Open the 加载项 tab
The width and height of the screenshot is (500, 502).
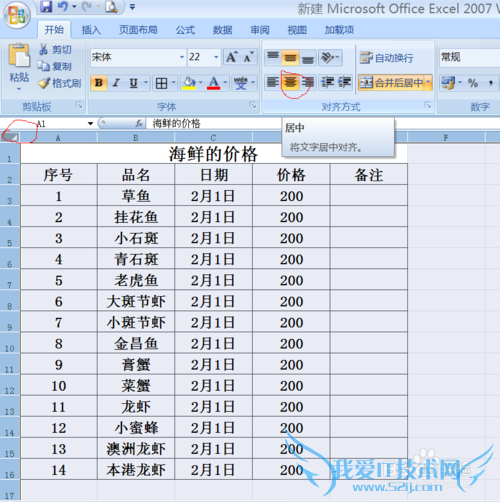coord(339,30)
